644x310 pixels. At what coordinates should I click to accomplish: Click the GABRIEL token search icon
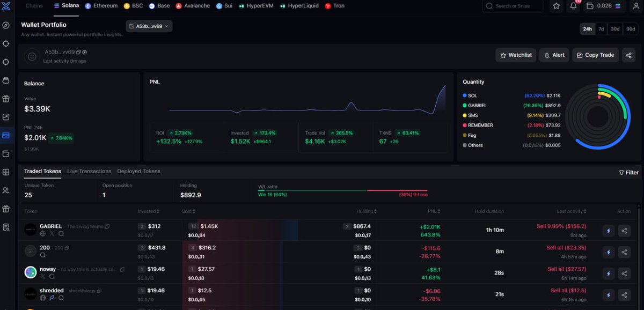(x=61, y=234)
